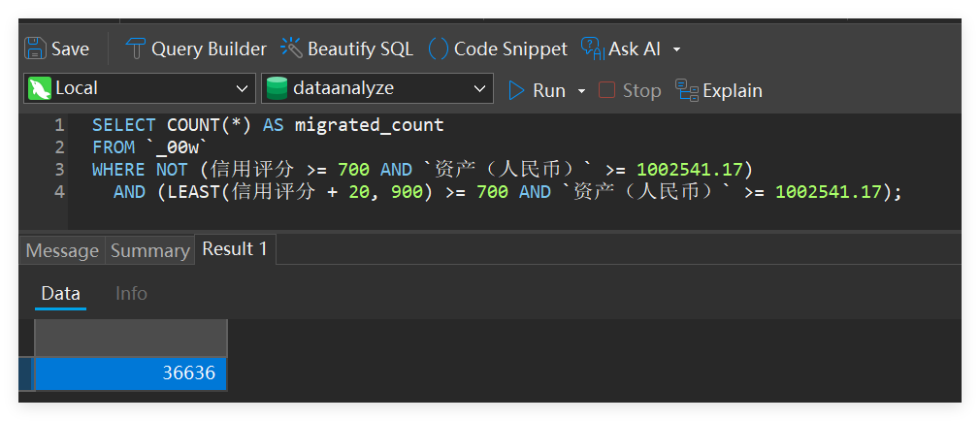Image resolution: width=980 pixels, height=421 pixels.
Task: Click line number 1 in the editor
Action: (x=59, y=125)
